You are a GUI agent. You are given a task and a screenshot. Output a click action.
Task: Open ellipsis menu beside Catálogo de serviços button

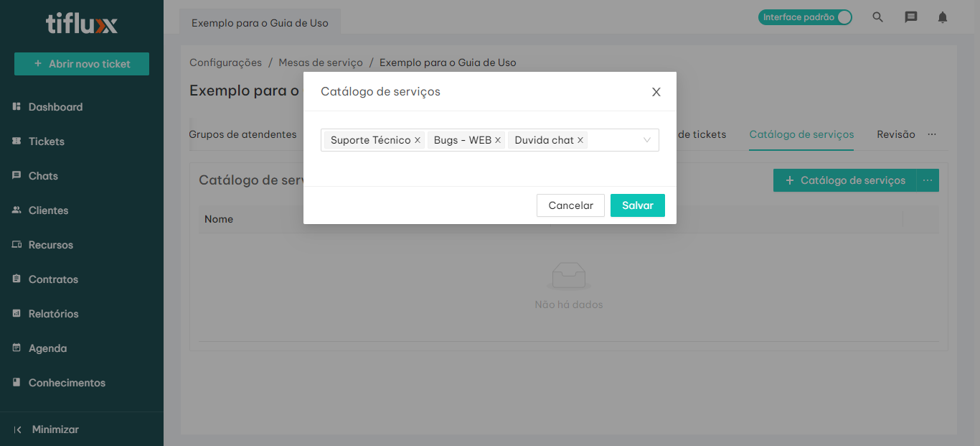[928, 180]
